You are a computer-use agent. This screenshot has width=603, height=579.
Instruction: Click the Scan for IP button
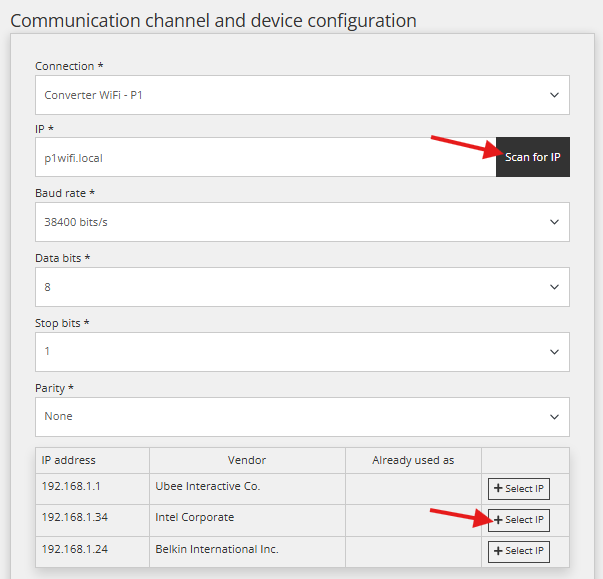pyautogui.click(x=533, y=157)
